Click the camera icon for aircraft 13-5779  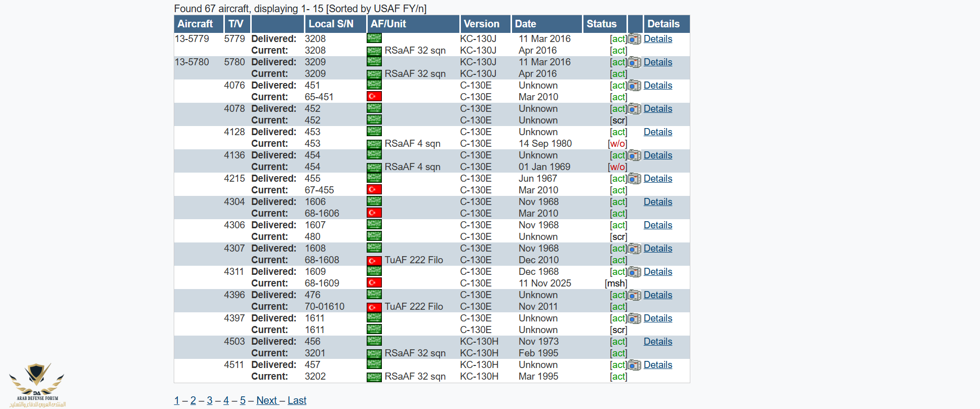pyautogui.click(x=634, y=39)
